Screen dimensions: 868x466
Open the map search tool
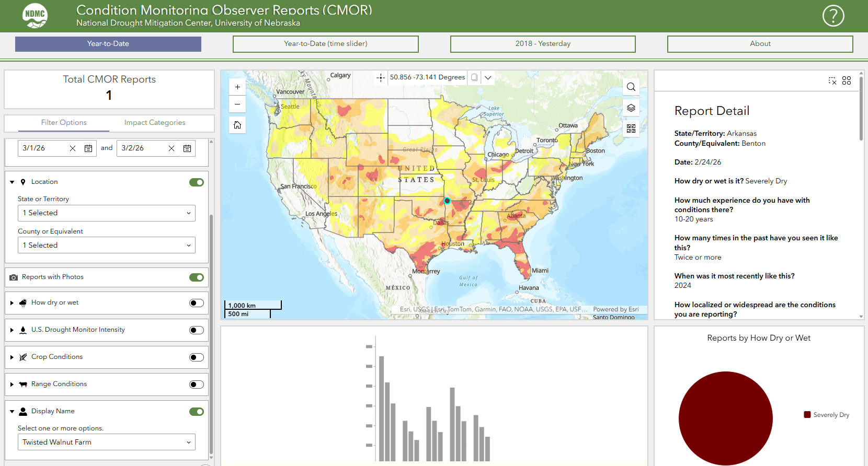tap(631, 87)
